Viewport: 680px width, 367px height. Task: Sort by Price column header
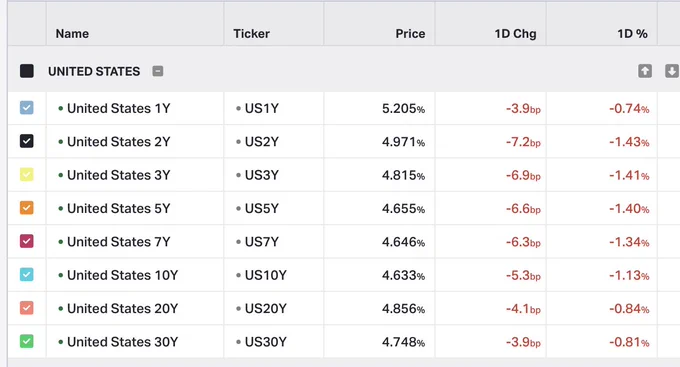(410, 33)
